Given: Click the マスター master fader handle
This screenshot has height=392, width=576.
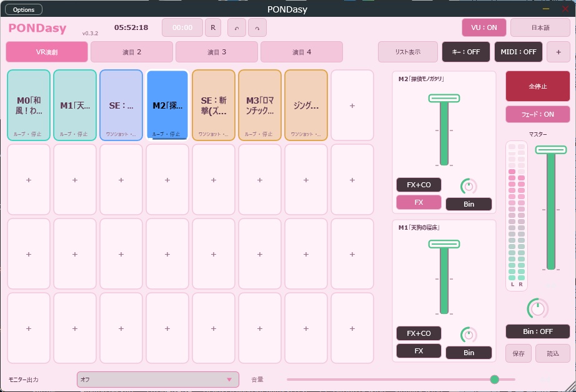Looking at the screenshot, I should [x=550, y=149].
